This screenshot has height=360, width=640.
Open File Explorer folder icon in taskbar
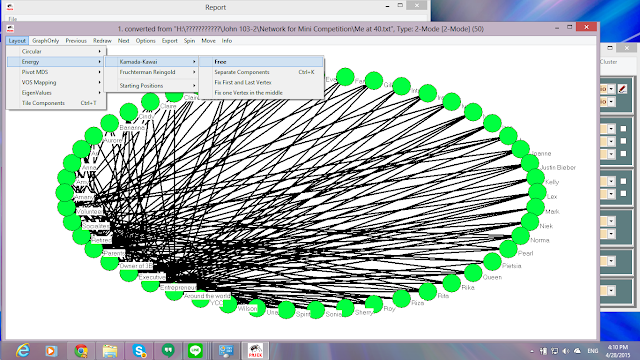pyautogui.click(x=109, y=351)
